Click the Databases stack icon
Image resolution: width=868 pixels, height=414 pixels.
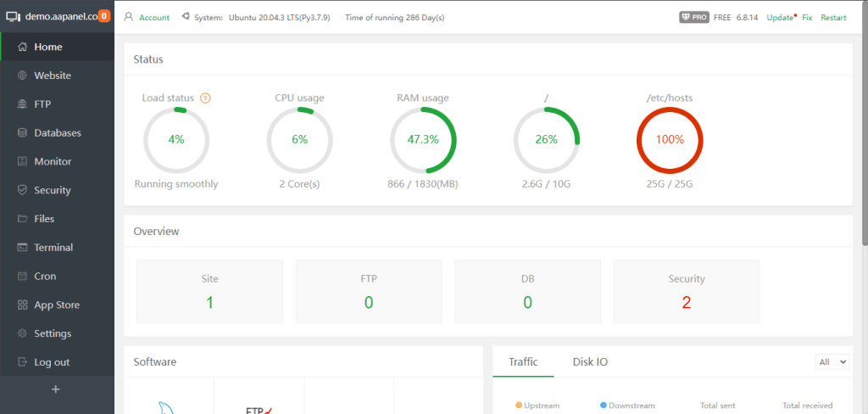tap(22, 133)
